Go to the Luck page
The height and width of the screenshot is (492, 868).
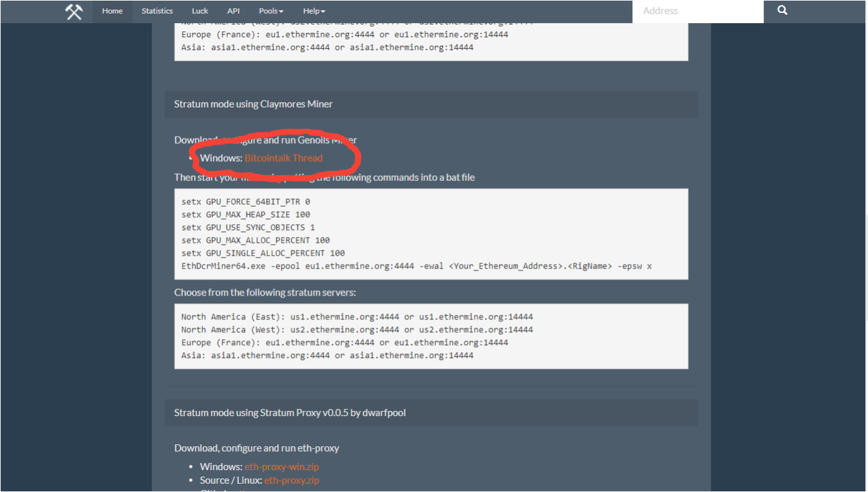pyautogui.click(x=200, y=11)
